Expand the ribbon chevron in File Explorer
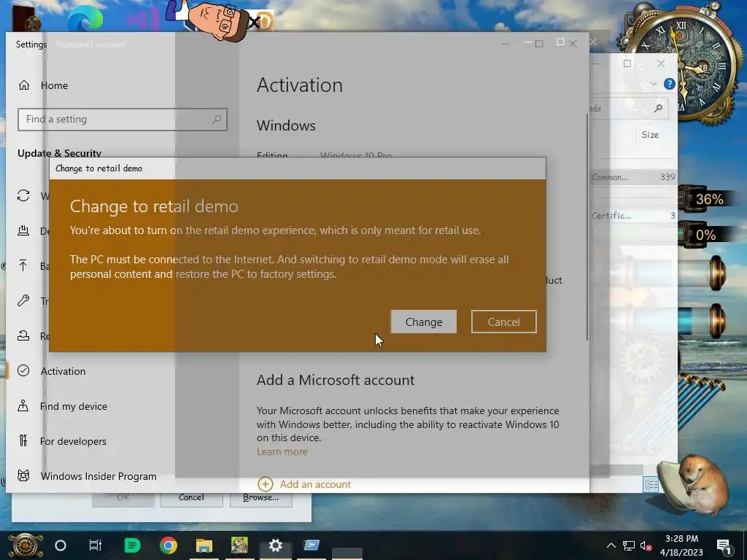This screenshot has height=560, width=747. (654, 85)
